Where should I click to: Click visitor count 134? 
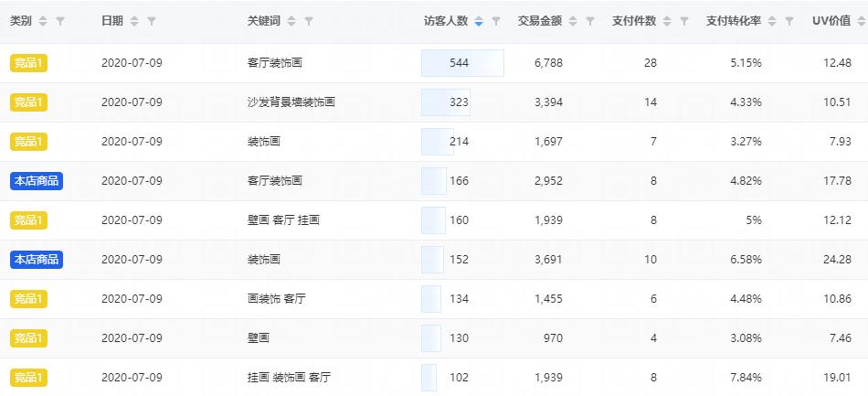coord(459,299)
